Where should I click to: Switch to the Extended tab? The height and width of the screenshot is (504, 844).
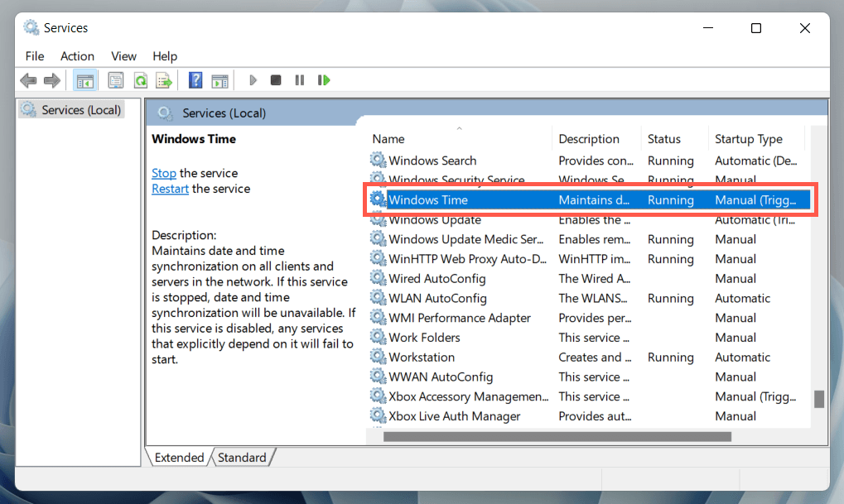179,457
